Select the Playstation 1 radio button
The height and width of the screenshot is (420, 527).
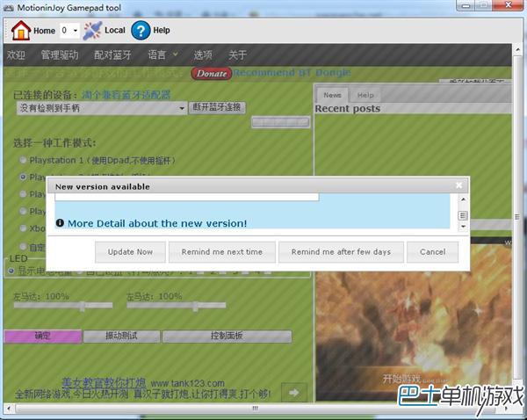point(23,160)
